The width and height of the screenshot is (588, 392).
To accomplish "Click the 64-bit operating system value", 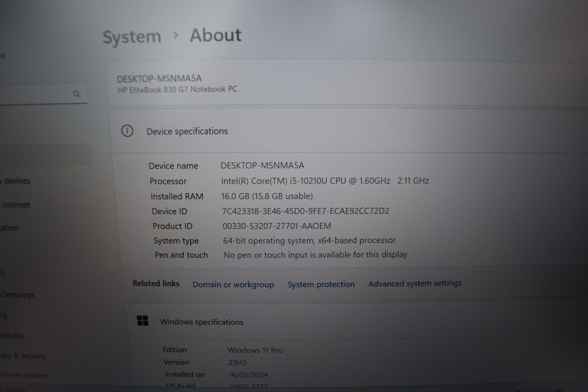I will [x=309, y=240].
